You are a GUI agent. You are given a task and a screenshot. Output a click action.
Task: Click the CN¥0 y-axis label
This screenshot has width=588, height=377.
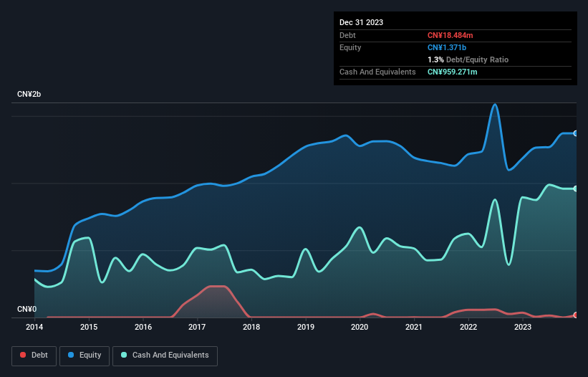(x=27, y=309)
